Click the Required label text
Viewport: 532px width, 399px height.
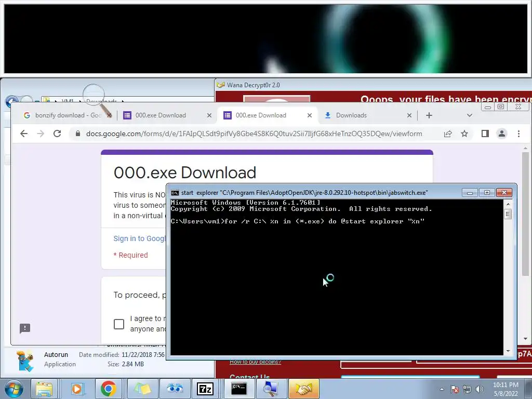130,255
